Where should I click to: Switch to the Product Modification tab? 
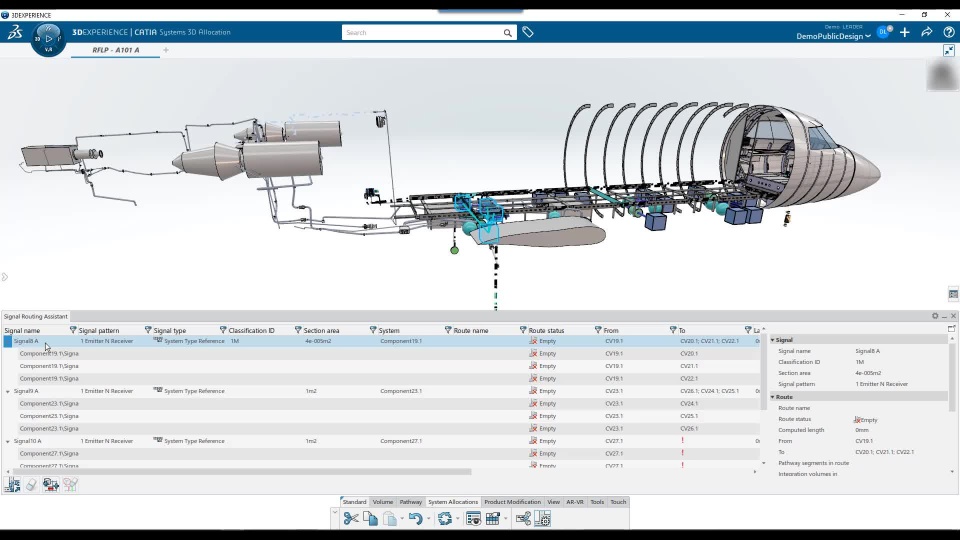(x=512, y=502)
